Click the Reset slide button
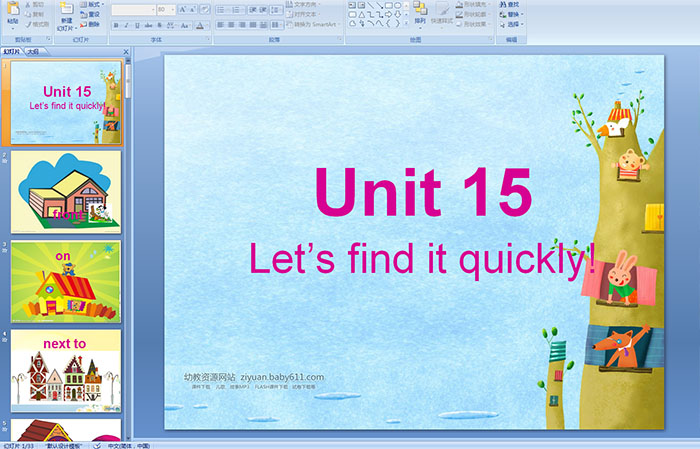Screen dimensions: 700x449 coord(90,14)
